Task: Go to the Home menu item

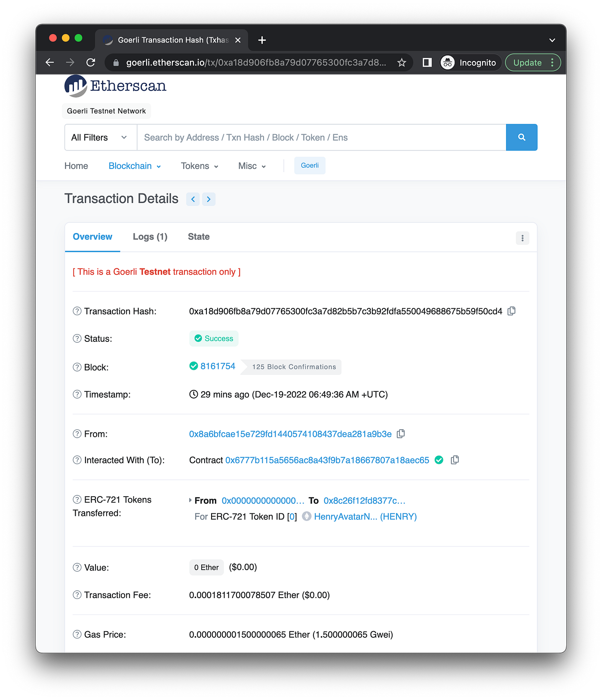Action: tap(76, 166)
